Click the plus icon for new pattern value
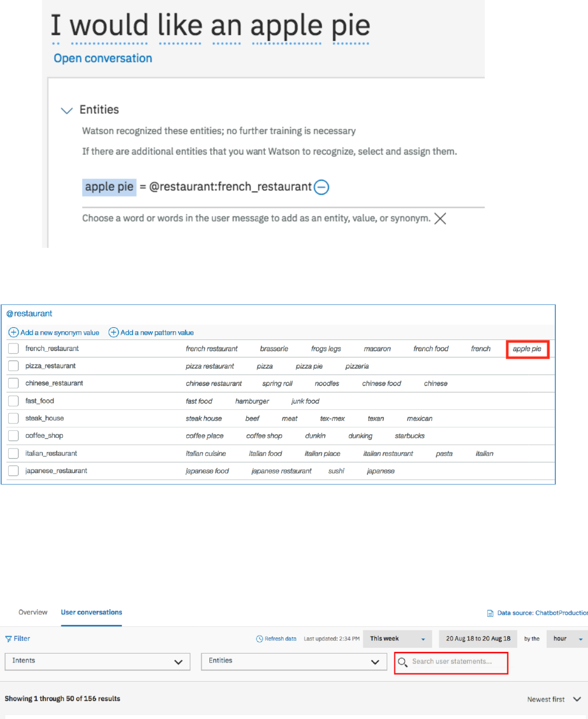This screenshot has height=719, width=588. pos(114,332)
